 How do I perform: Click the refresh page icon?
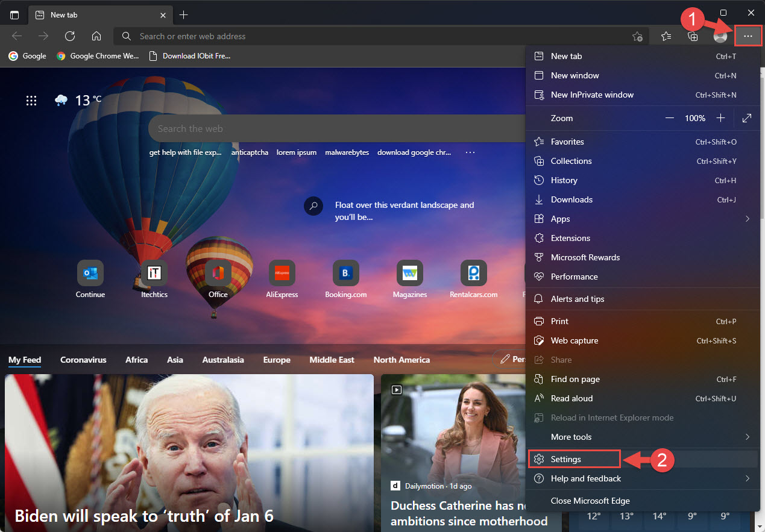70,36
